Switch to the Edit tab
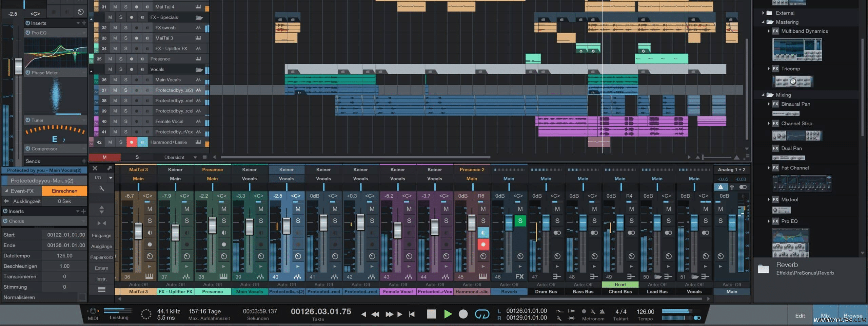 point(800,315)
